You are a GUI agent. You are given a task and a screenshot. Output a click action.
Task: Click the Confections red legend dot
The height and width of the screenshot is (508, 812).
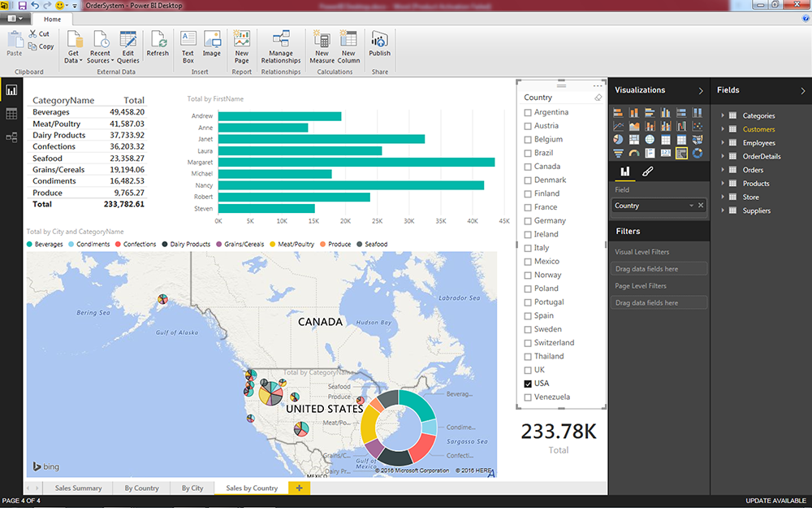(118, 244)
